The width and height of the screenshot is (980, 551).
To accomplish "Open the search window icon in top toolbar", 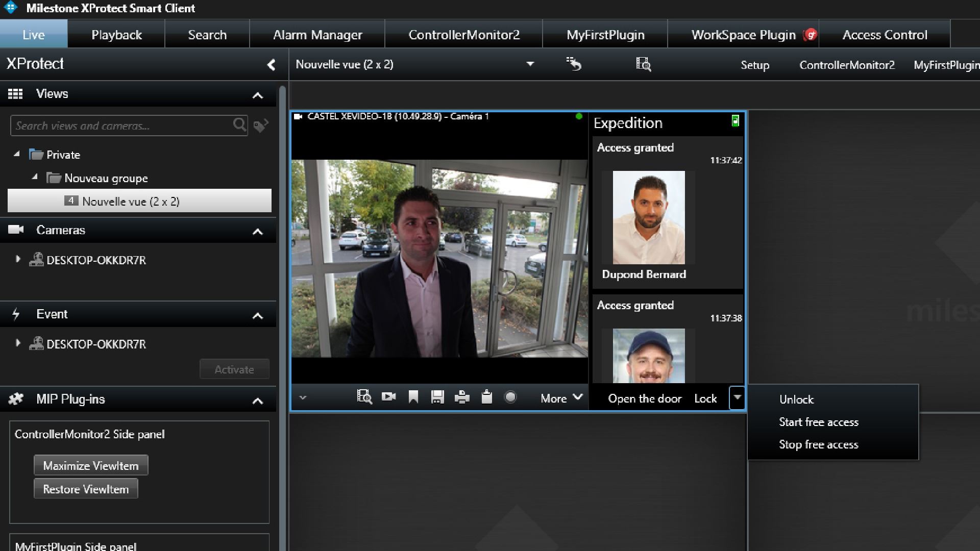I will point(643,64).
